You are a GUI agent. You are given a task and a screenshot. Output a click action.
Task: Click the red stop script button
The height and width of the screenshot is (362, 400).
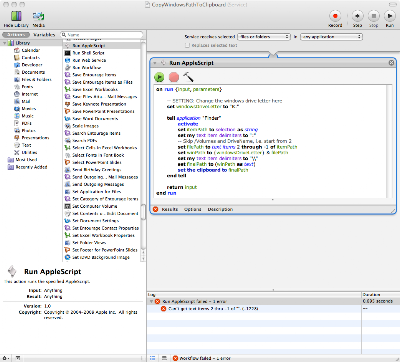[174, 77]
